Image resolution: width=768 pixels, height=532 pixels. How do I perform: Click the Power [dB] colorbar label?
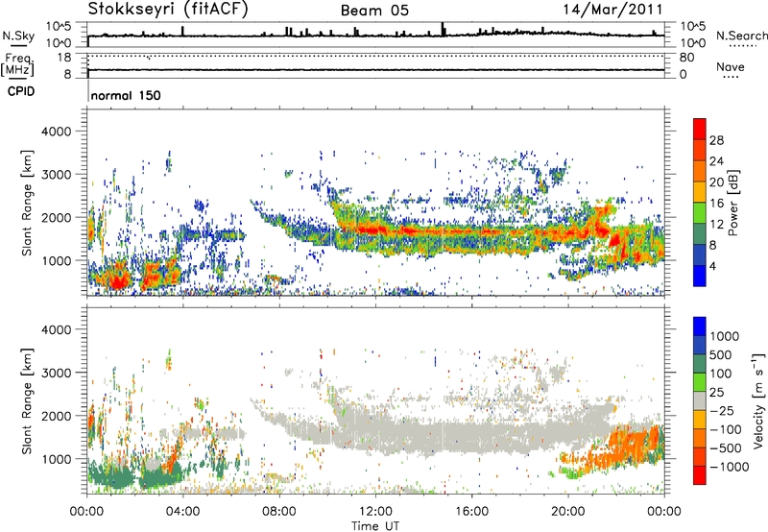[x=732, y=203]
